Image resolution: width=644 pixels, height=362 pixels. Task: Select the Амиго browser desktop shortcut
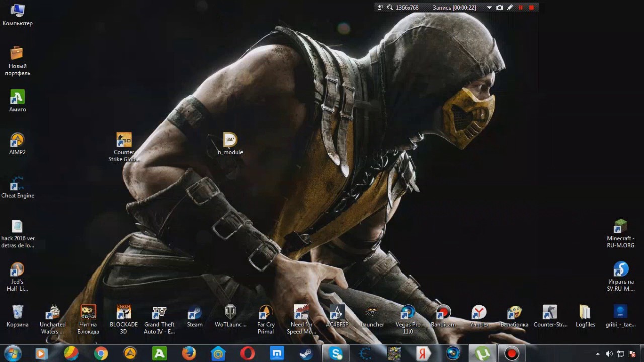tap(17, 101)
